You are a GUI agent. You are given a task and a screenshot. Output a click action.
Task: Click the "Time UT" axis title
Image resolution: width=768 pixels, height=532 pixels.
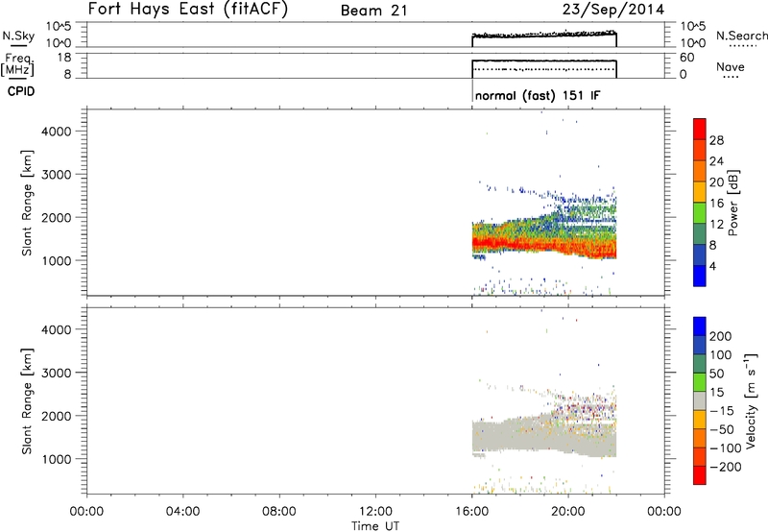[375, 526]
